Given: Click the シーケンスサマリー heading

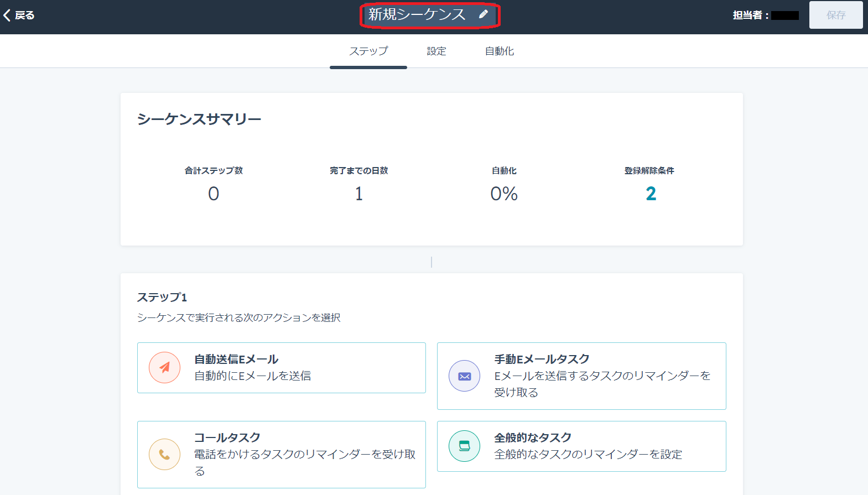Looking at the screenshot, I should click(x=199, y=119).
